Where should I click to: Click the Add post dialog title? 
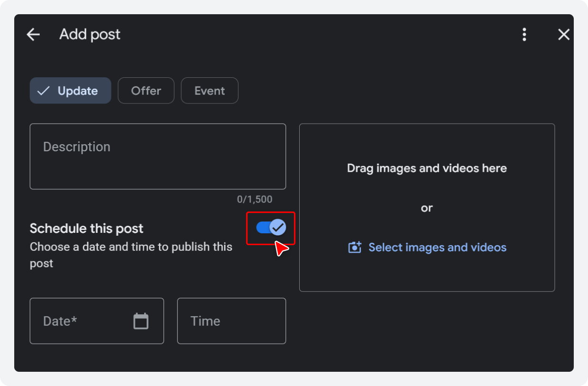(x=90, y=34)
